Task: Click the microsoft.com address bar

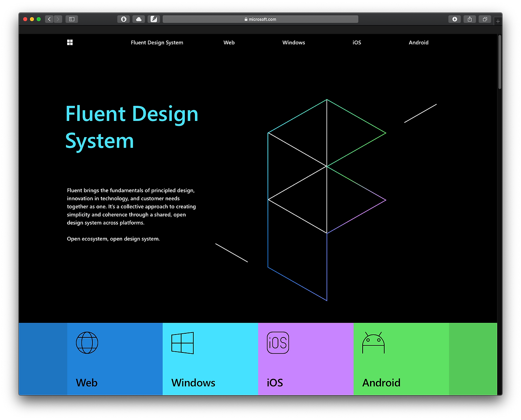Action: pos(260,19)
